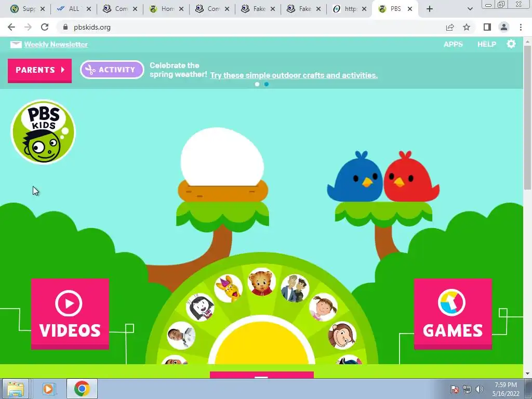The width and height of the screenshot is (532, 399).
Task: Choose the Curious George monkey show icon
Action: [x=342, y=335]
